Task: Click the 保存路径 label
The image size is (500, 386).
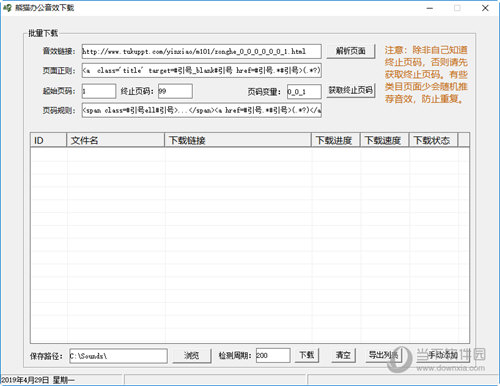Action: (x=46, y=356)
